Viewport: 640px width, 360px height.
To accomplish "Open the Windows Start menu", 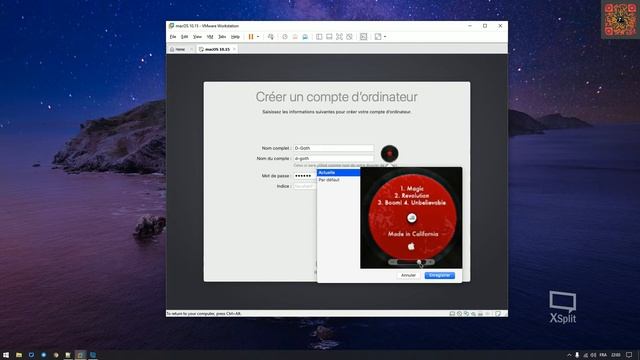I will (x=6, y=355).
